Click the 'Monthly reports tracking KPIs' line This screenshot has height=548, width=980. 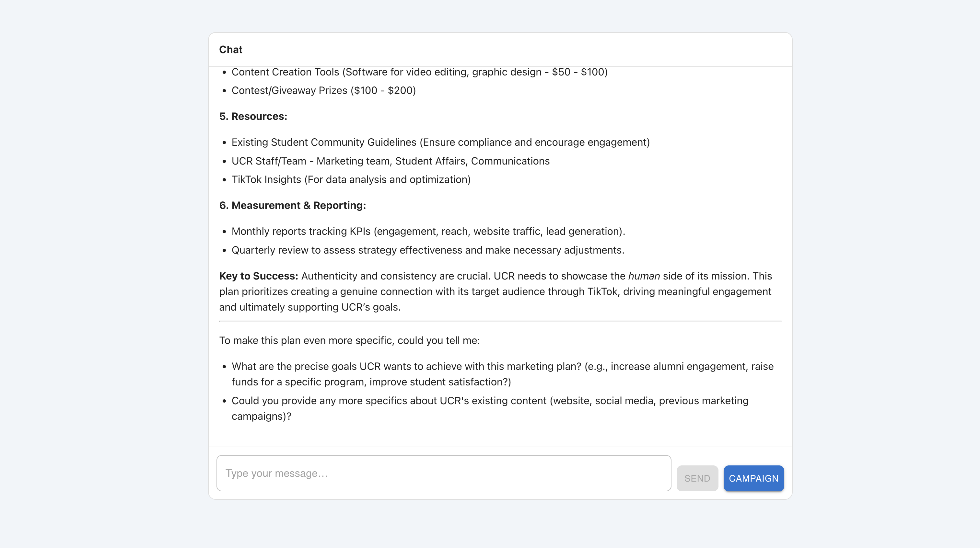(x=428, y=231)
